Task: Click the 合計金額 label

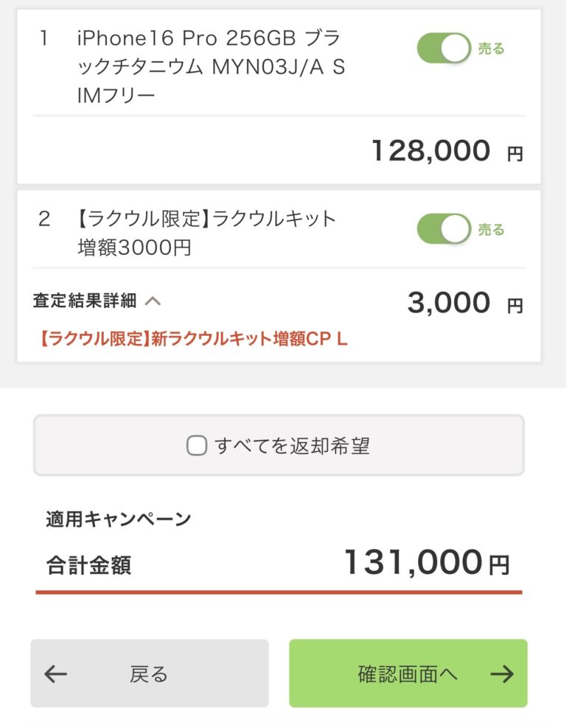Action: pyautogui.click(x=88, y=566)
